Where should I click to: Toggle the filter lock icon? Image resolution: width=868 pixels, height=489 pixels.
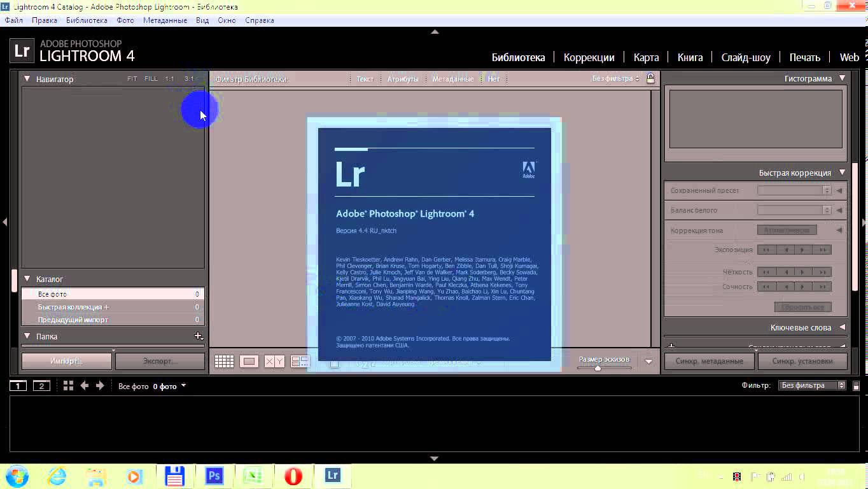(650, 78)
